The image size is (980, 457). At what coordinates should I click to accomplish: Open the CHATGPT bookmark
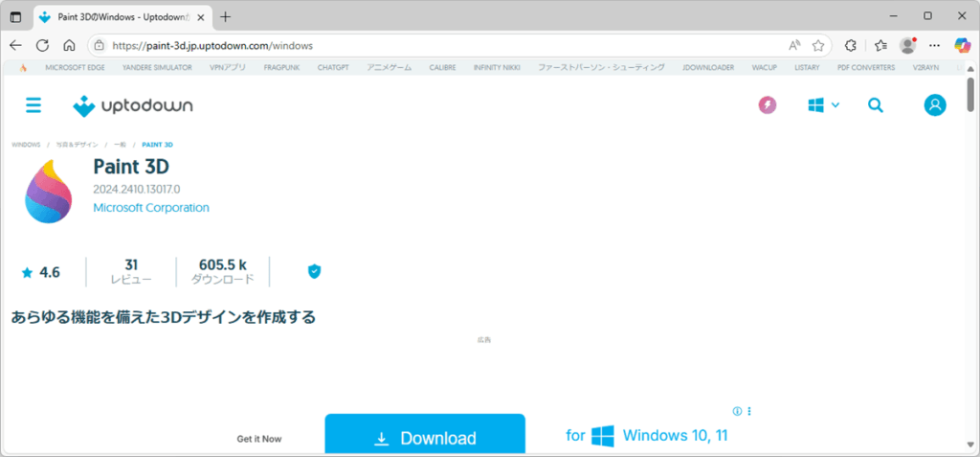pos(333,68)
